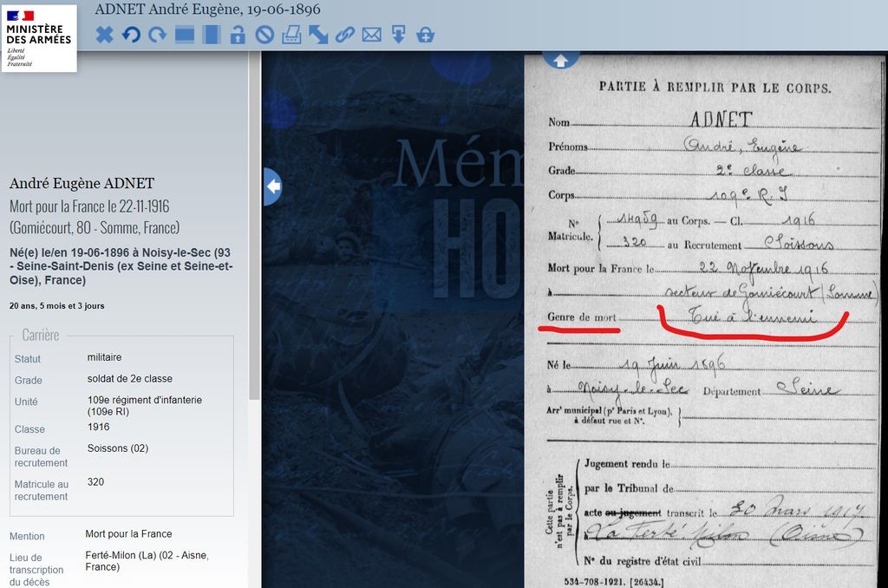Select the Carrière section heading
The image size is (888, 588).
pyautogui.click(x=40, y=336)
